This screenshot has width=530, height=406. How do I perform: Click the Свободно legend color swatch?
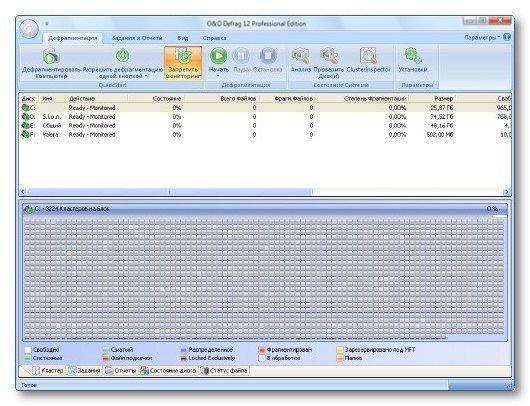pos(28,350)
